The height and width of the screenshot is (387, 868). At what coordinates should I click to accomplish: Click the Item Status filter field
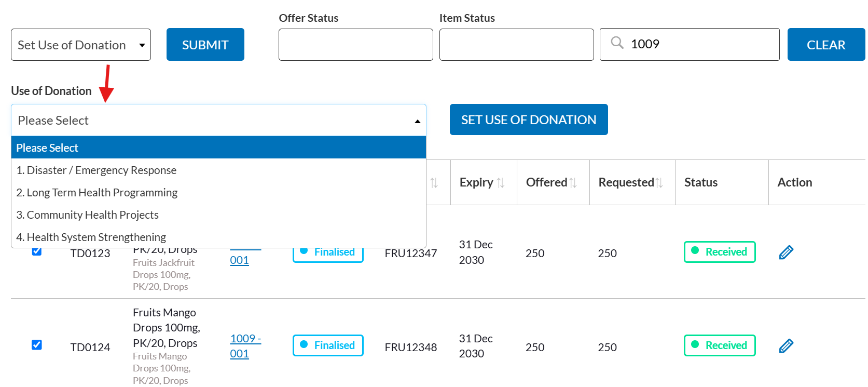coord(516,45)
